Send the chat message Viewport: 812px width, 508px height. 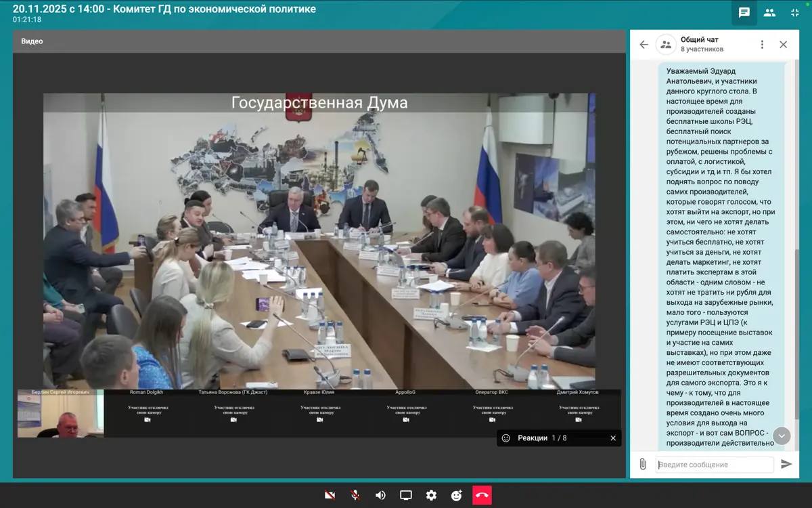(786, 464)
